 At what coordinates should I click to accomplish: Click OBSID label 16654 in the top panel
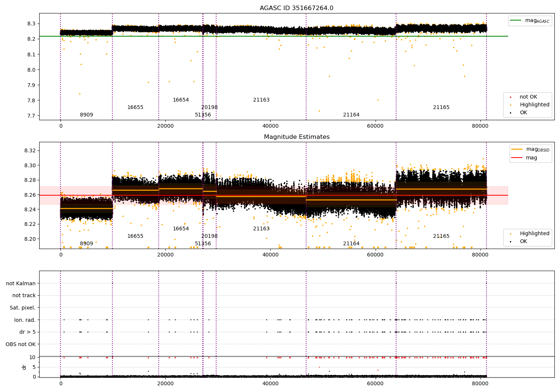pyautogui.click(x=181, y=100)
